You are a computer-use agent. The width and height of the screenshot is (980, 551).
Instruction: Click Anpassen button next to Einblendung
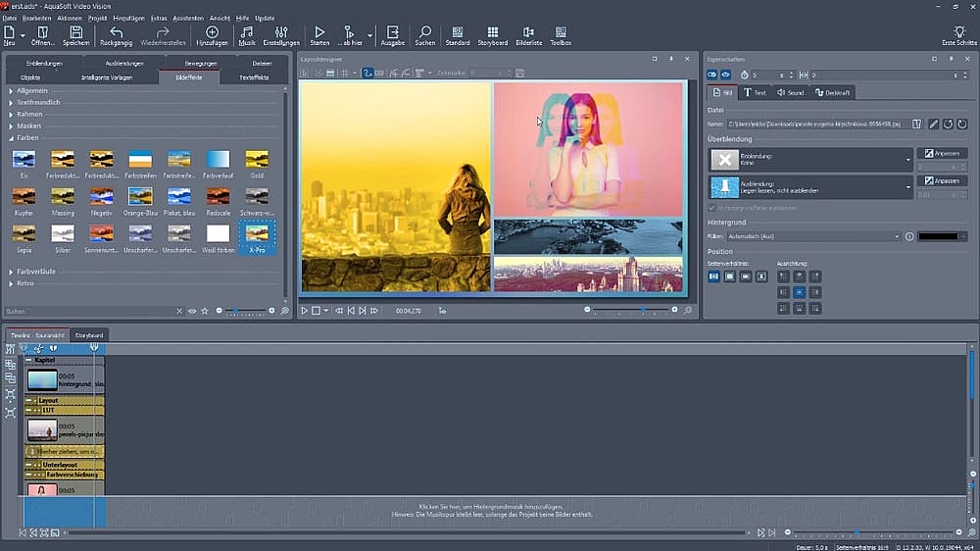[x=942, y=154]
